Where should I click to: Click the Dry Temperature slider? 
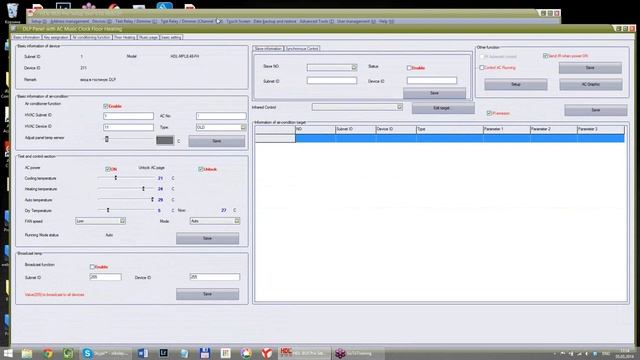(127, 210)
